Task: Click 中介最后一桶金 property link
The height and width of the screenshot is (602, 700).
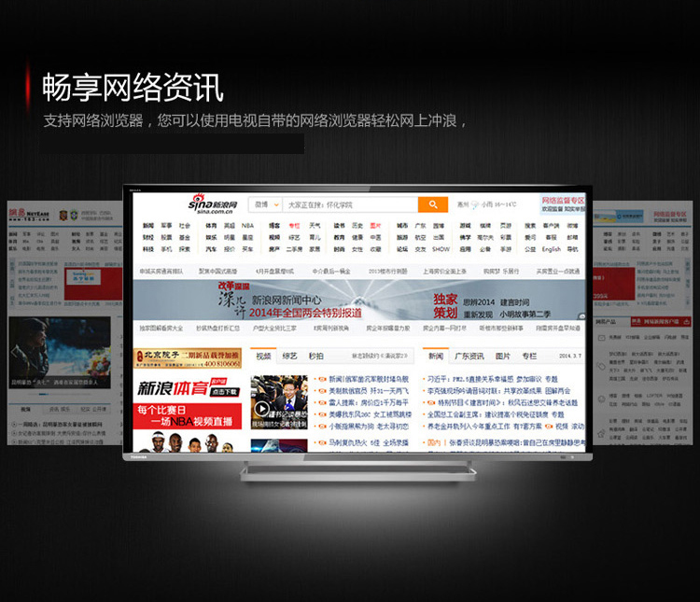Action: [331, 271]
